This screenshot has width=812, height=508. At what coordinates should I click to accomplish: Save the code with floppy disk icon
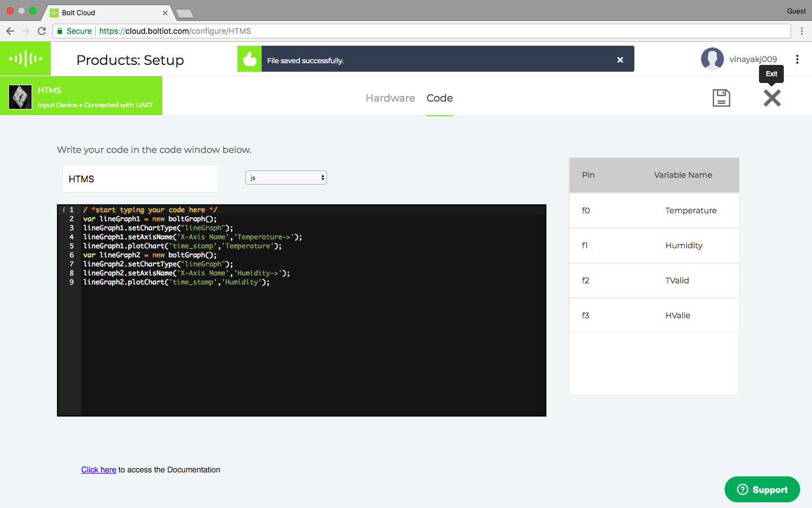pos(721,98)
